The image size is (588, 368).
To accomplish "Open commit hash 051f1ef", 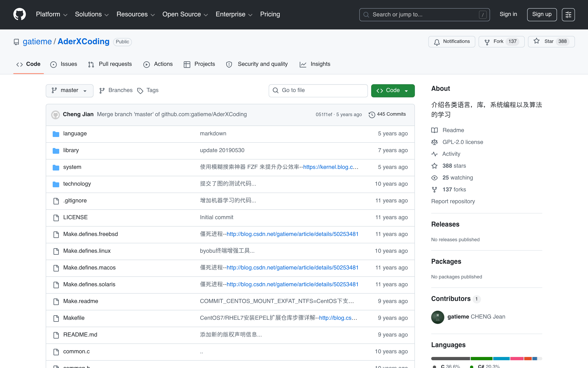I will (324, 115).
